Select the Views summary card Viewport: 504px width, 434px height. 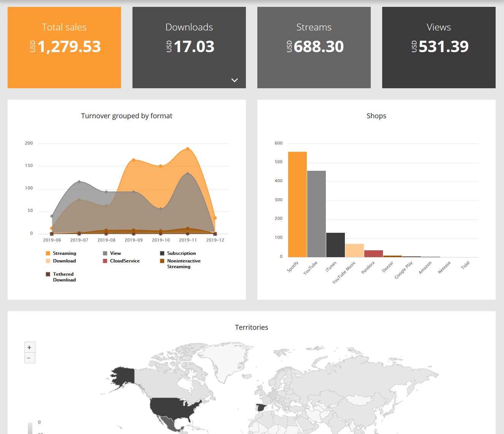(439, 48)
